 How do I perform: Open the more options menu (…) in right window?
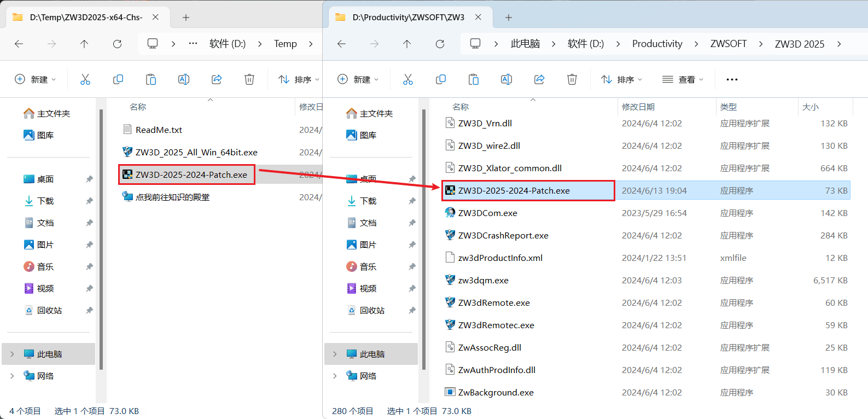(x=732, y=79)
